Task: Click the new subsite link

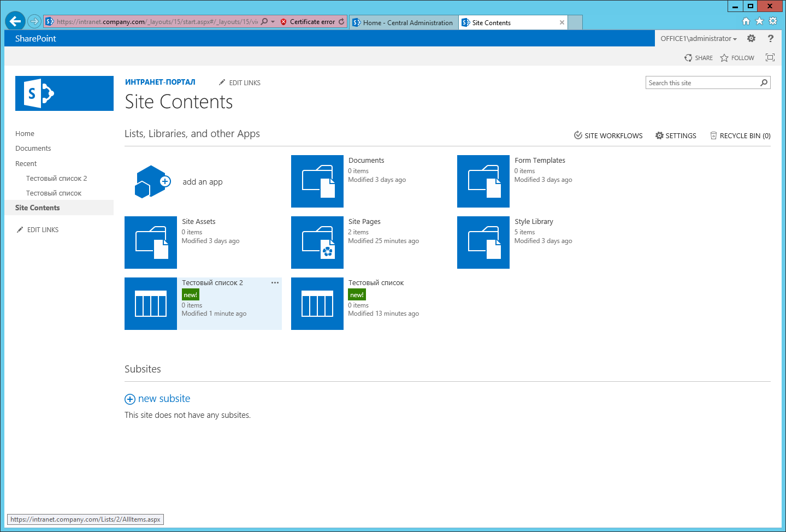Action: 164,399
